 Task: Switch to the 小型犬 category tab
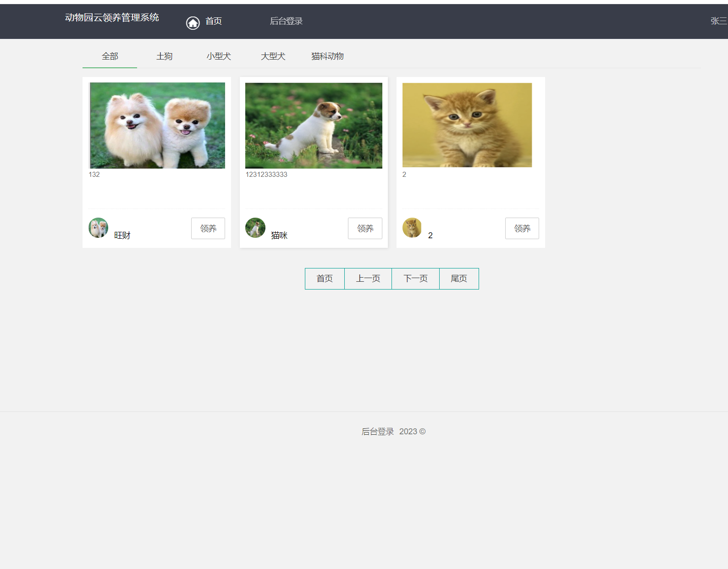point(219,56)
